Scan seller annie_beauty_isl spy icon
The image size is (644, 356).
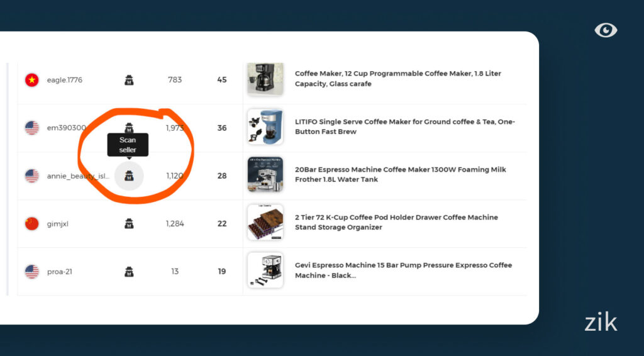[129, 175]
